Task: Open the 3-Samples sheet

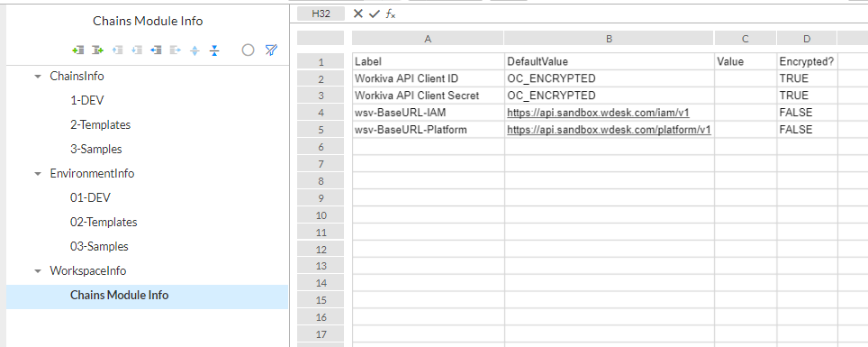Action: 95,149
